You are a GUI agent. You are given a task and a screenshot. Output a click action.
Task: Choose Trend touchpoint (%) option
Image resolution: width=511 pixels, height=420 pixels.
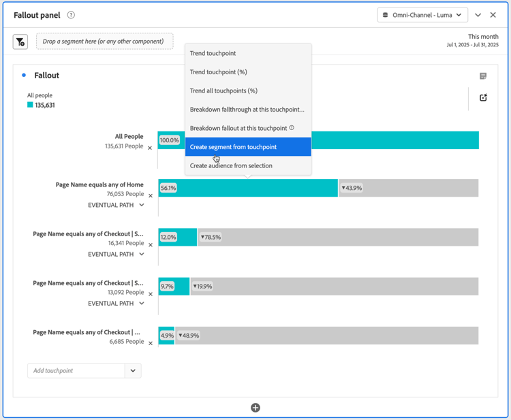point(248,72)
